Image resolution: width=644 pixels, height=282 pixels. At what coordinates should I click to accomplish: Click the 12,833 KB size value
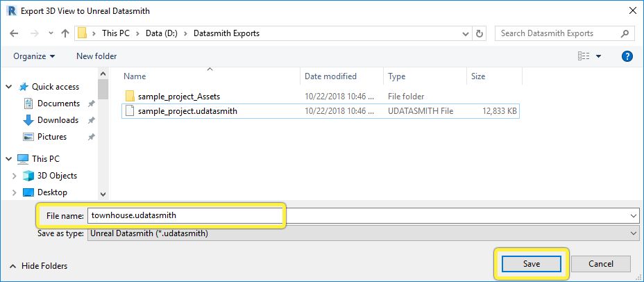click(500, 111)
